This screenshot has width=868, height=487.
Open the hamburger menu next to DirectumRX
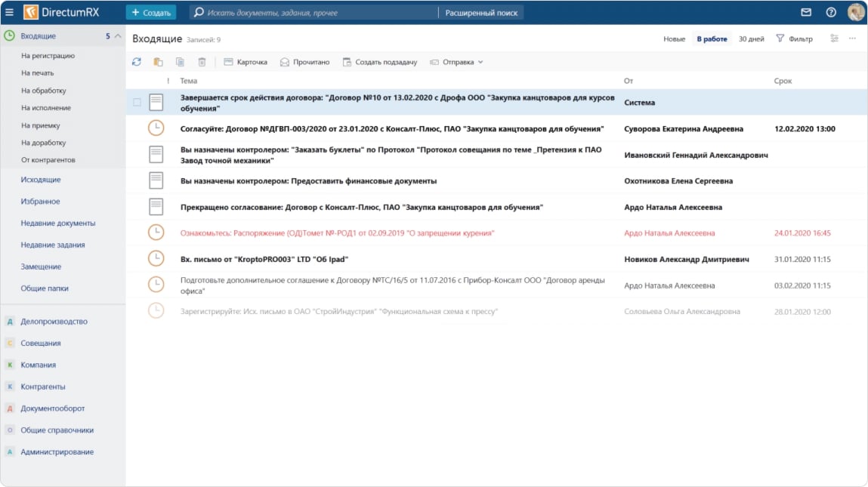click(9, 13)
